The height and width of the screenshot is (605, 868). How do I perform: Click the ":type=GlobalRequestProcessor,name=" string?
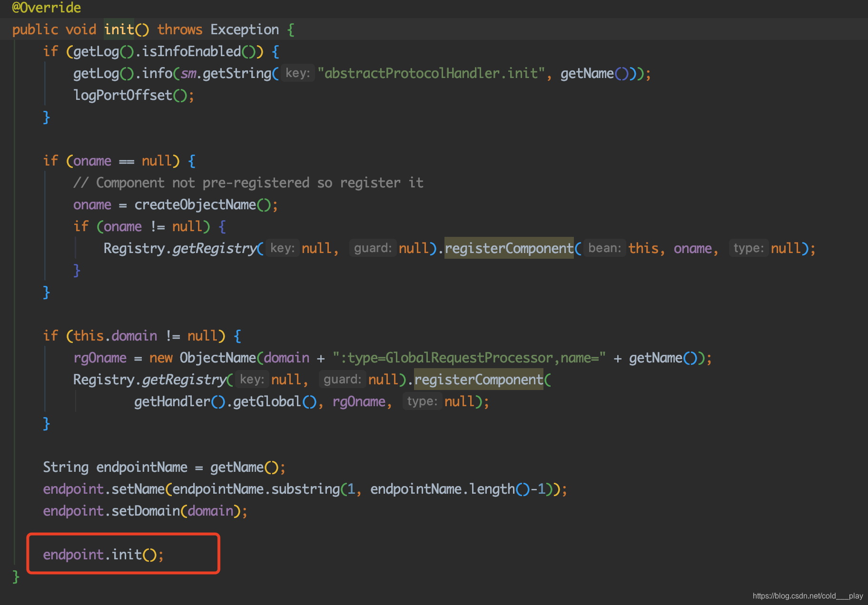point(469,358)
